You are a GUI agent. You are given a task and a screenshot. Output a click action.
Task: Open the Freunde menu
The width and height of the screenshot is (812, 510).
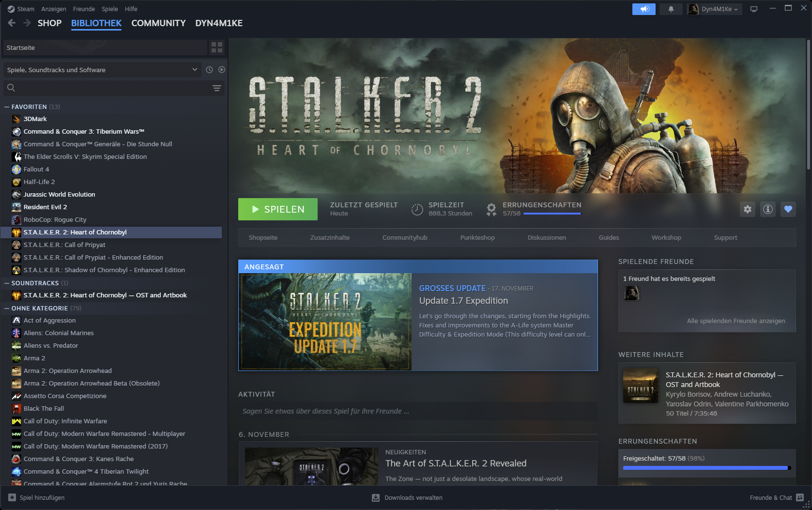84,9
